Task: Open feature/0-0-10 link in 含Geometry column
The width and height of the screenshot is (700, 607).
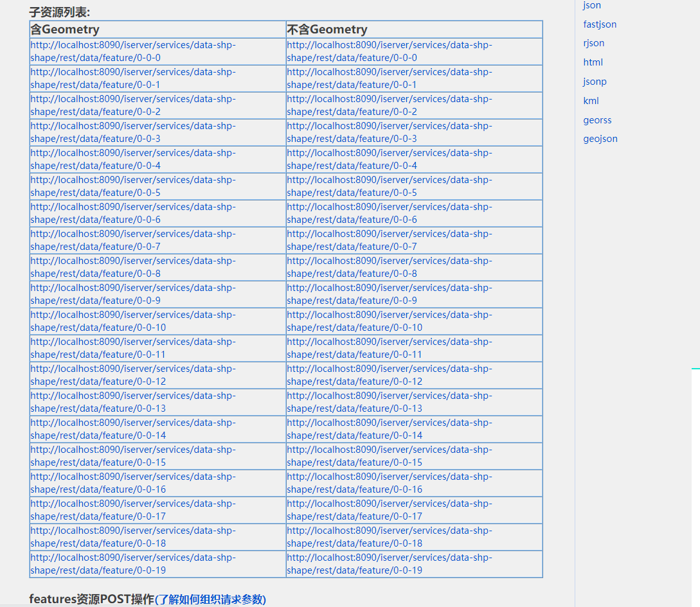Action: 133,321
